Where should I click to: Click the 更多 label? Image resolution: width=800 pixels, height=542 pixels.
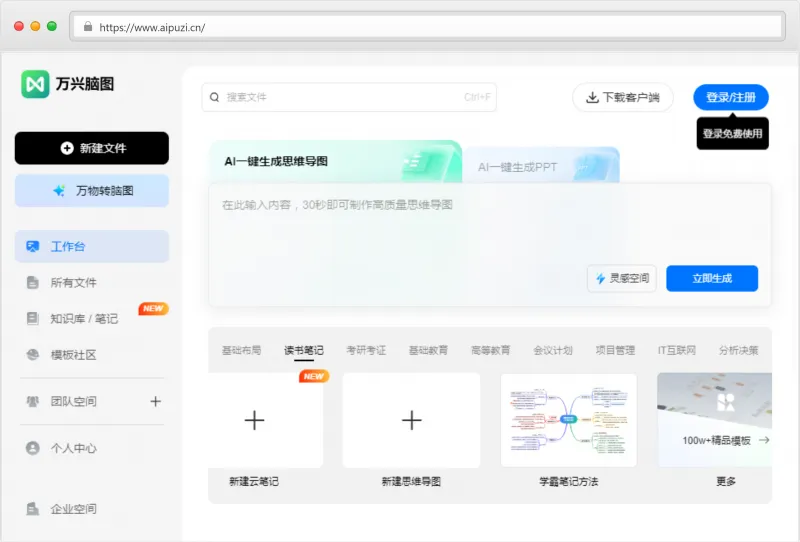point(726,481)
